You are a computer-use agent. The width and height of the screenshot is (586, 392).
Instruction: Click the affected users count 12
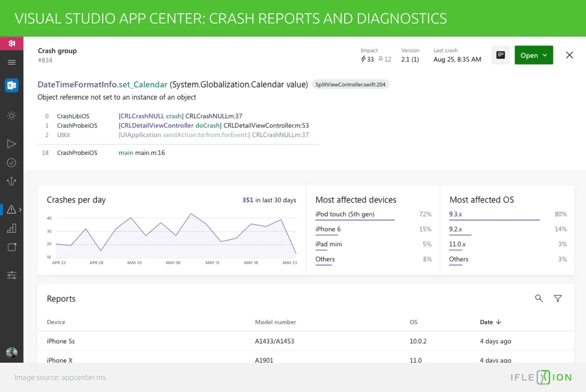pyautogui.click(x=385, y=59)
